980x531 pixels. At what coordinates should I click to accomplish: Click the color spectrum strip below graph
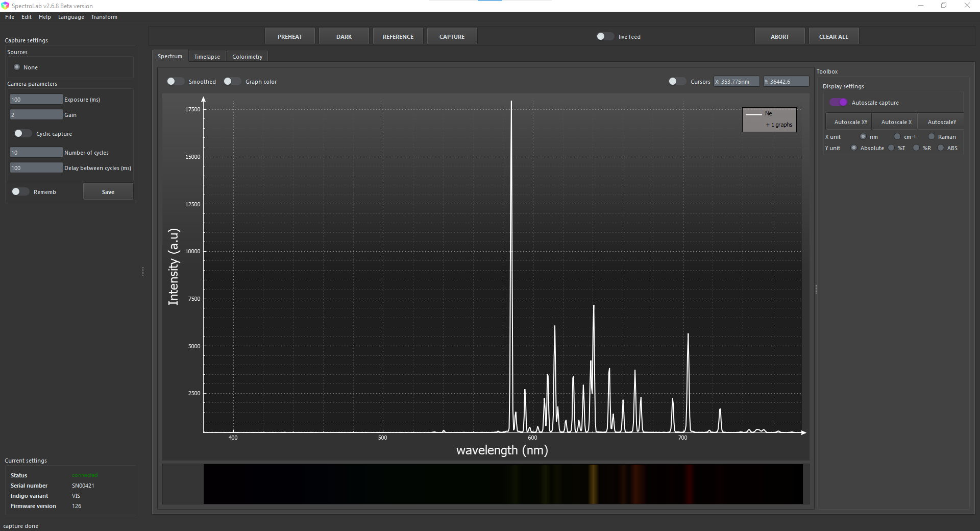pyautogui.click(x=503, y=484)
